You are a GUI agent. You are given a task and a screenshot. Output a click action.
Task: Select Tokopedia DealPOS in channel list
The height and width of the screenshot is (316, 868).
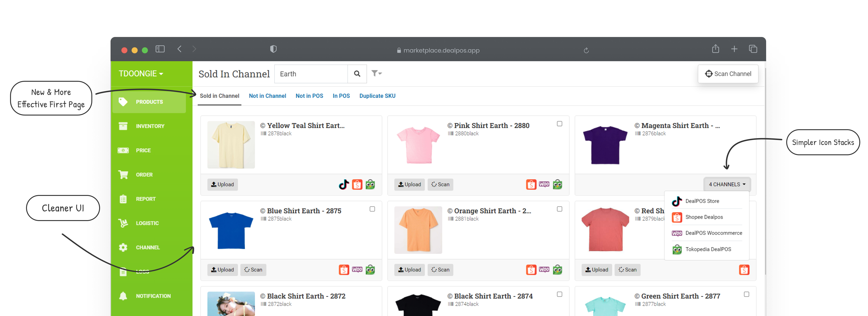tap(707, 249)
